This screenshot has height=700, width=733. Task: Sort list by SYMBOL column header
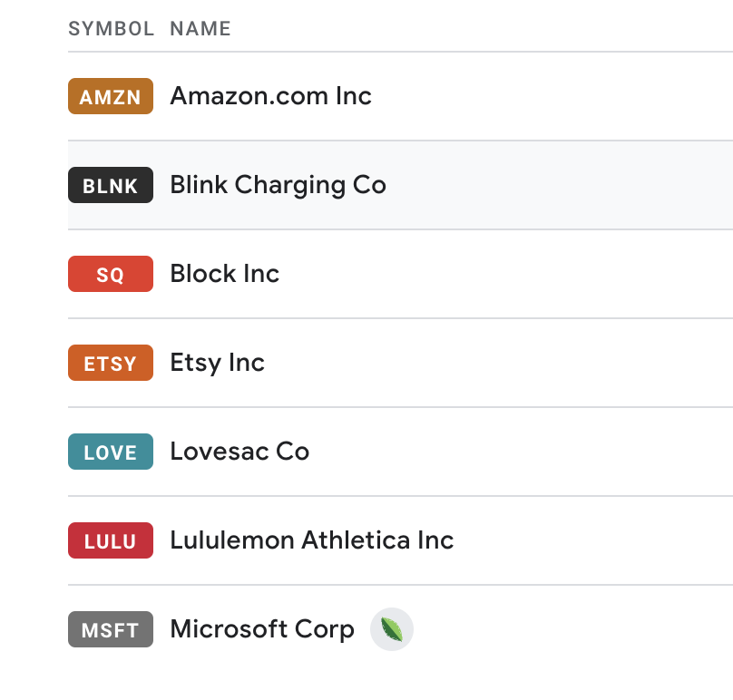click(x=112, y=28)
